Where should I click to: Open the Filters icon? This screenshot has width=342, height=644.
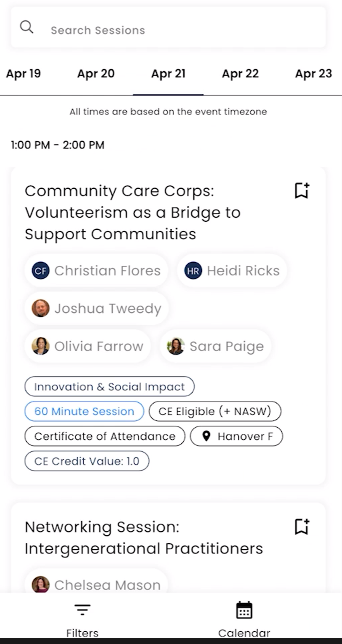82,610
